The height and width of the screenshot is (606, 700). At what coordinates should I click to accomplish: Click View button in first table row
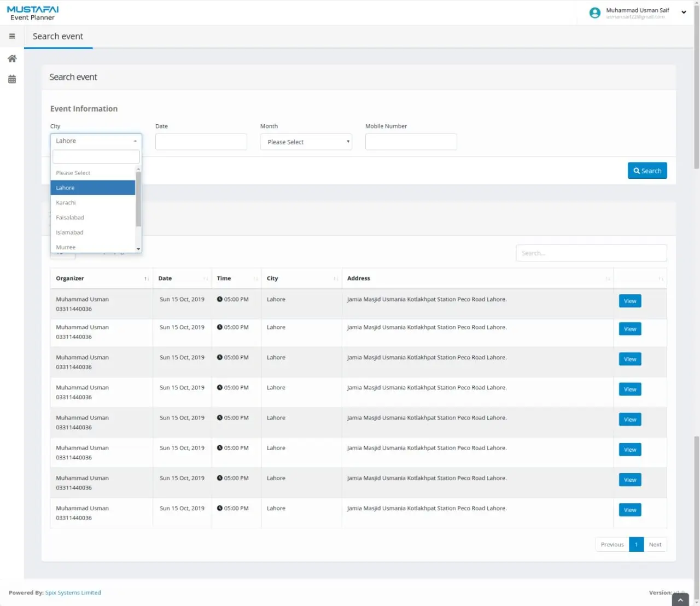coord(629,301)
